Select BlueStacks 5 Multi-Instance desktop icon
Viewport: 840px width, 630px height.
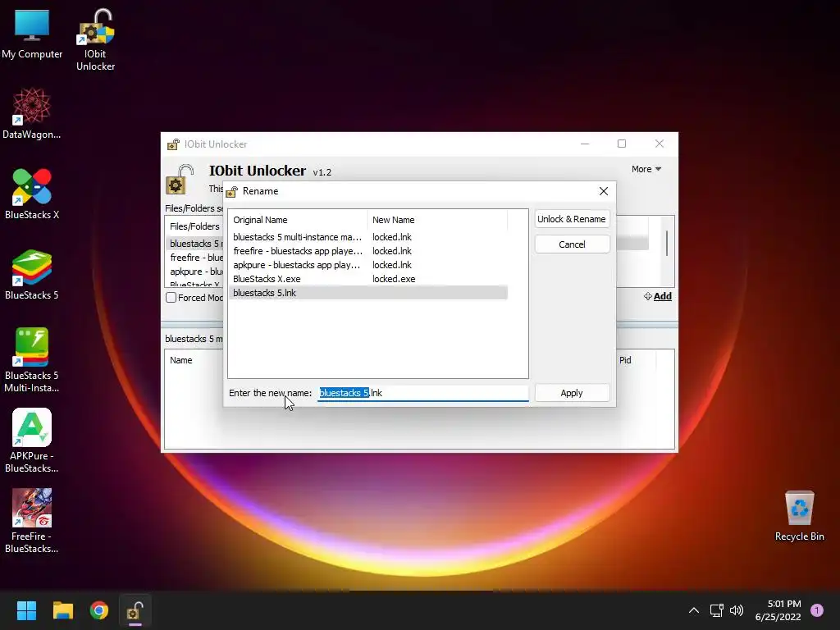[32, 360]
